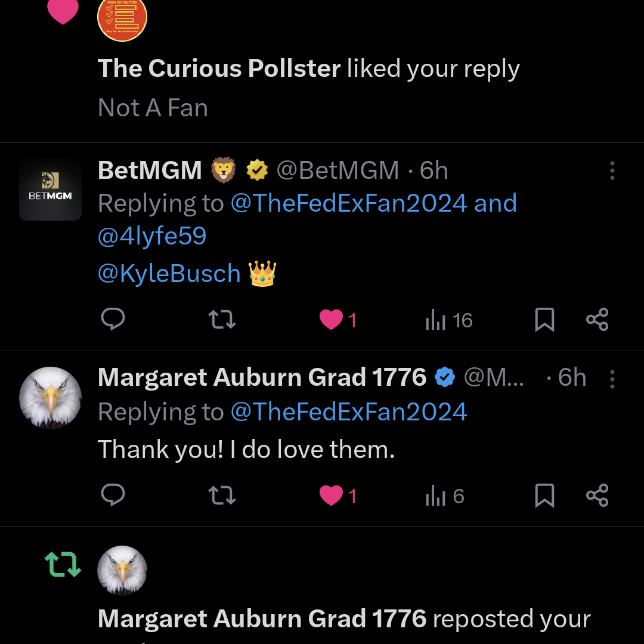Open The Curious Pollster avatar

(122, 18)
